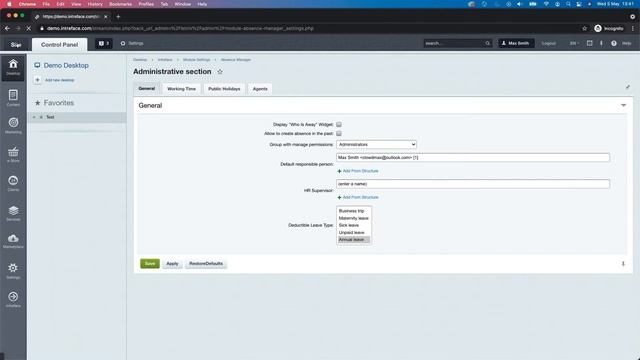The width and height of the screenshot is (640, 360).
Task: Open the macOS Window menu
Action: pos(182,4)
